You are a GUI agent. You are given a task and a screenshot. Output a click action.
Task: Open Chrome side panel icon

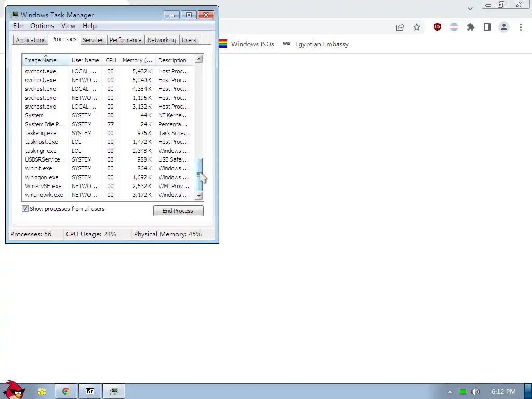[487, 27]
